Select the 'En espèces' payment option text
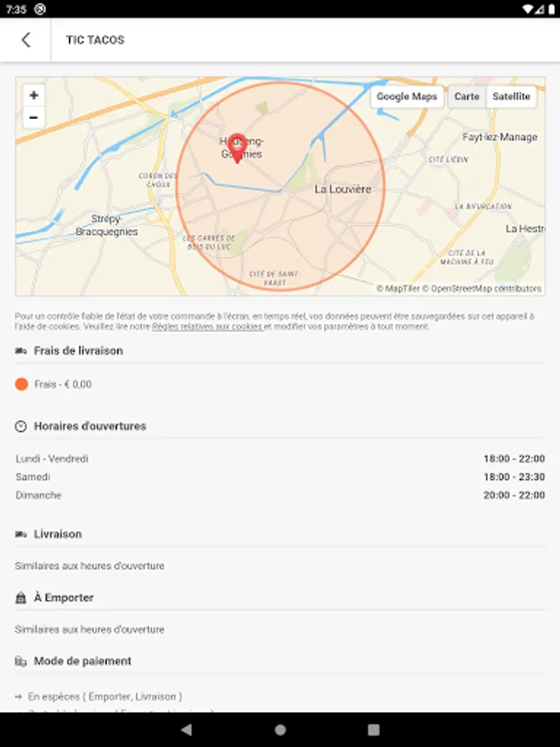This screenshot has height=747, width=560. click(105, 696)
